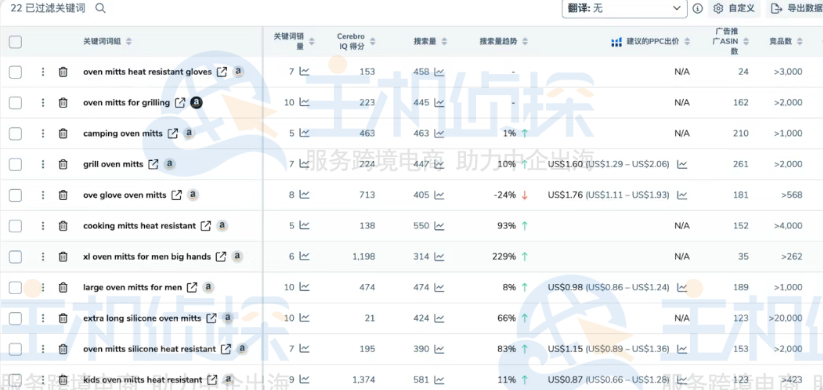823x390 pixels.
Task: Click Amazon icon for 'oven mitts for grilling'
Action: [196, 103]
